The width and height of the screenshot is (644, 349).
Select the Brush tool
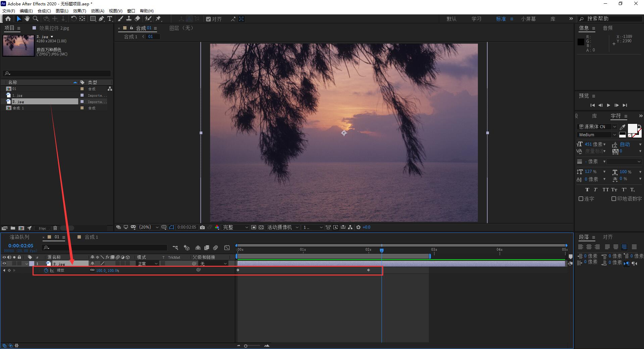coord(120,19)
